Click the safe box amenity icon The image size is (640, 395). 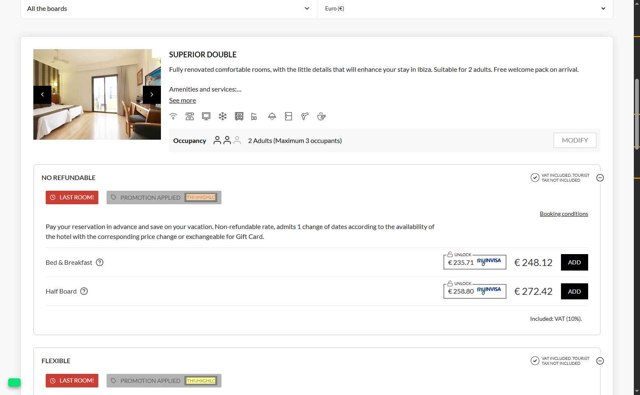coord(239,116)
